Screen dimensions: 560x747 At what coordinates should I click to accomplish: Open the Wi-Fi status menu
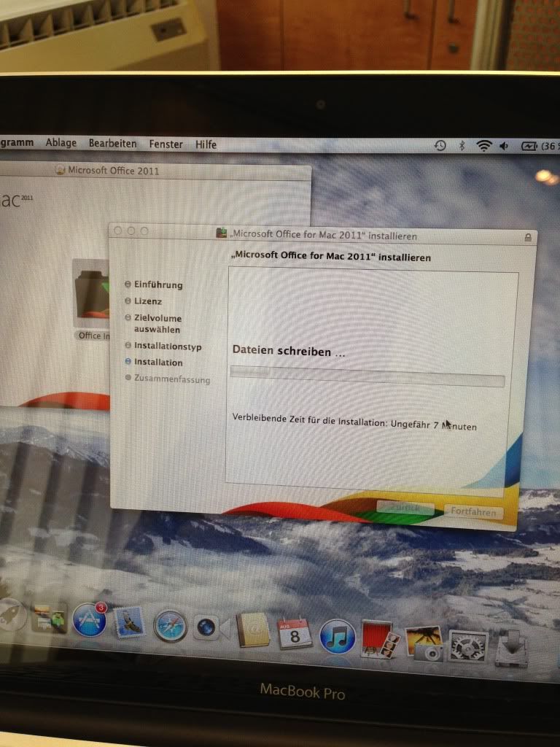click(484, 146)
